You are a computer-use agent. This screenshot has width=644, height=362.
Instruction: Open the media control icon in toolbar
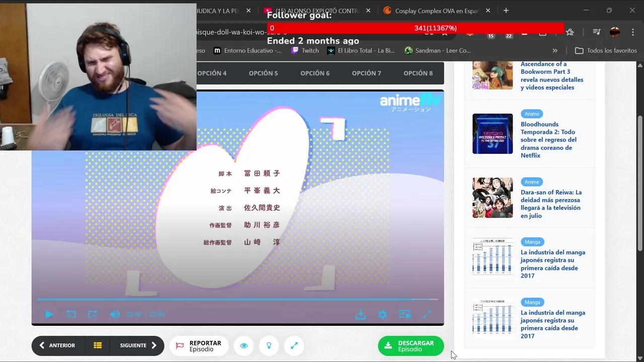pyautogui.click(x=597, y=32)
